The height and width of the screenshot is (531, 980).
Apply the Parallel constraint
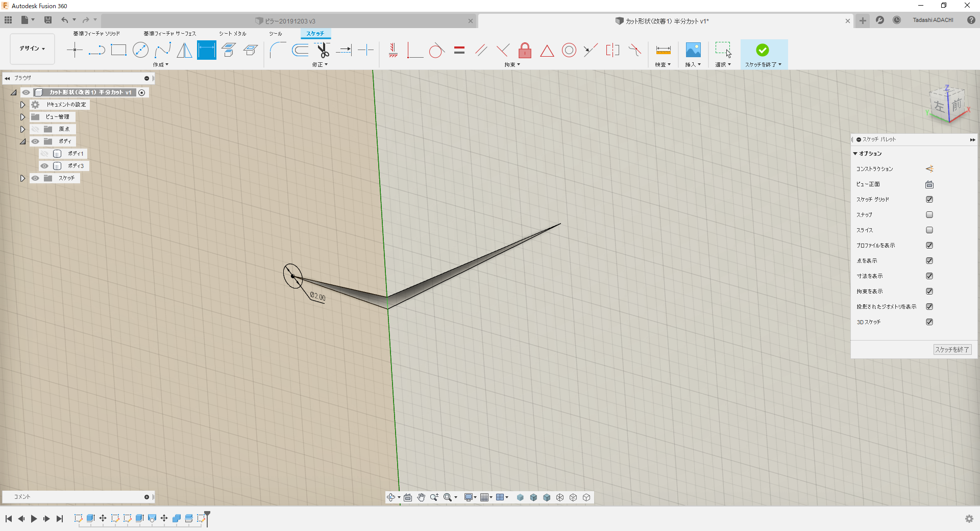click(x=481, y=50)
